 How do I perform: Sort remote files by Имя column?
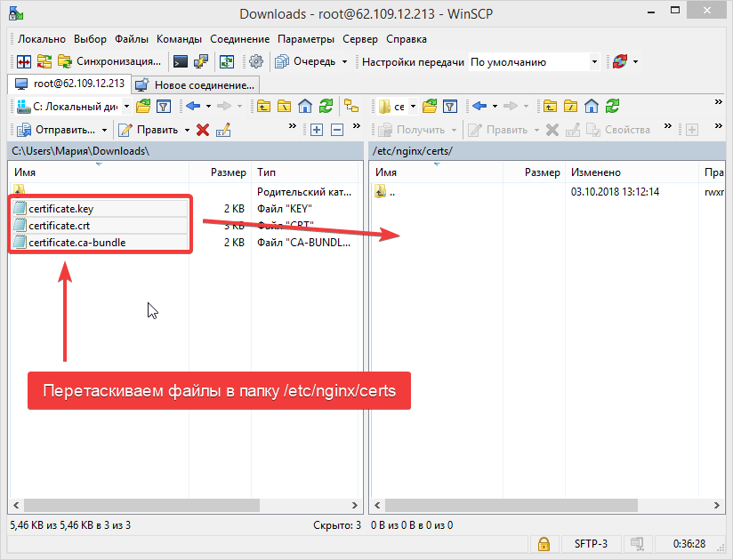[x=436, y=172]
